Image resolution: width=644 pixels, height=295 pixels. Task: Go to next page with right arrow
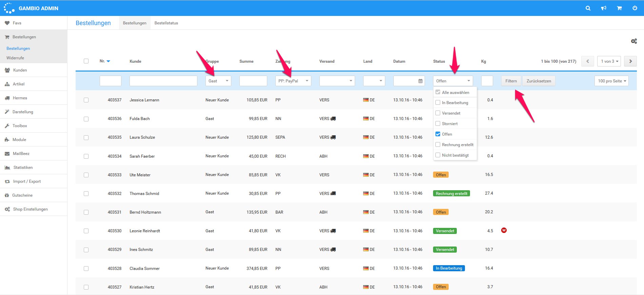[x=630, y=61]
